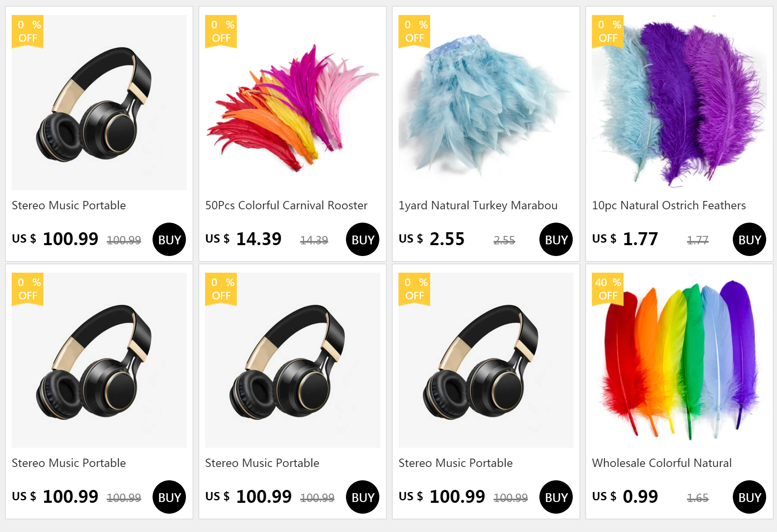Click the crossed-out 1.65 original price

[698, 498]
